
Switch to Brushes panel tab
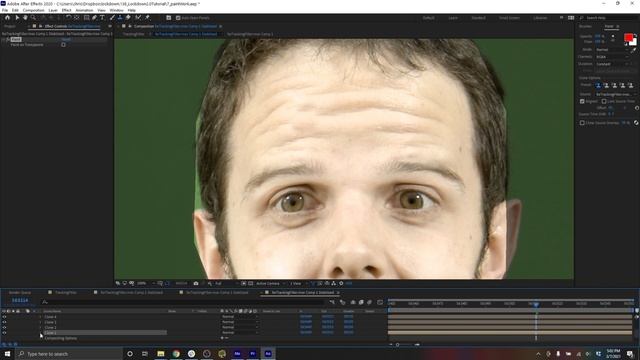(585, 26)
